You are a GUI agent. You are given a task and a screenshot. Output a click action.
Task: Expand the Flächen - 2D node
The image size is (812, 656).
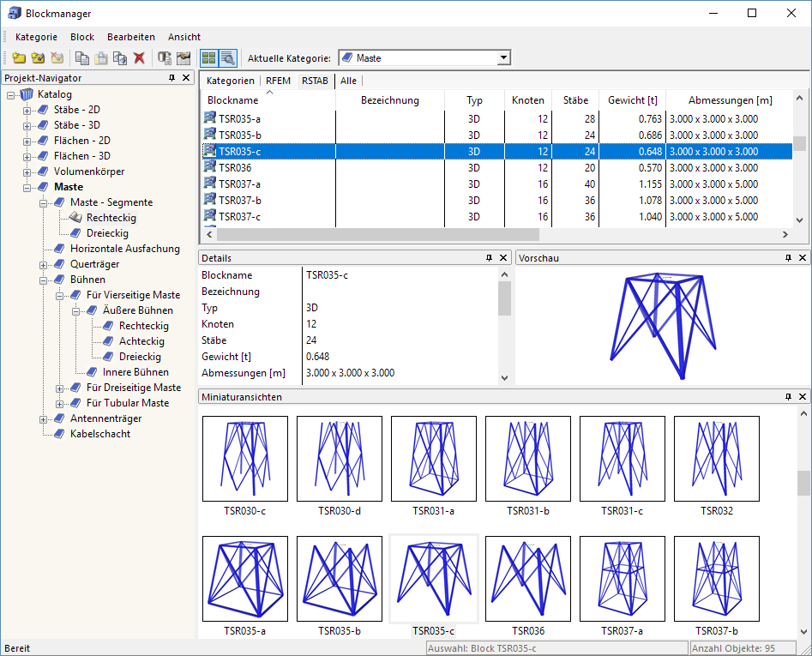tap(27, 141)
